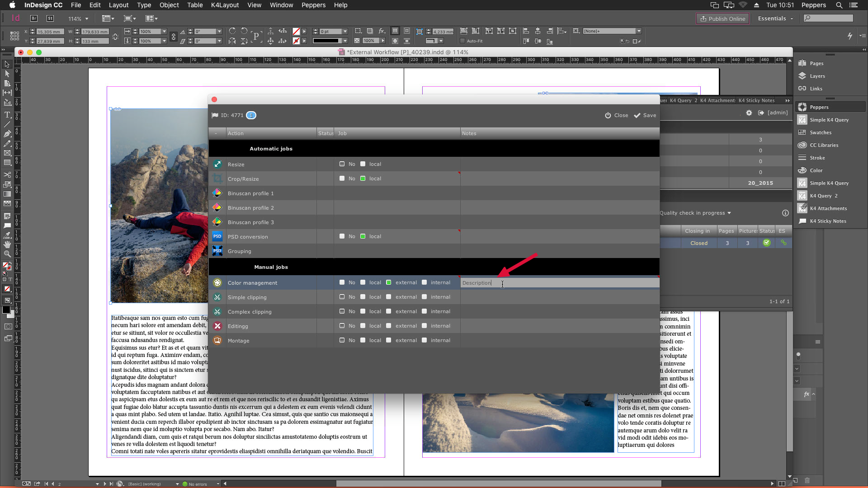This screenshot has width=868, height=488.
Task: Open the K4Layout menu
Action: pyautogui.click(x=225, y=5)
